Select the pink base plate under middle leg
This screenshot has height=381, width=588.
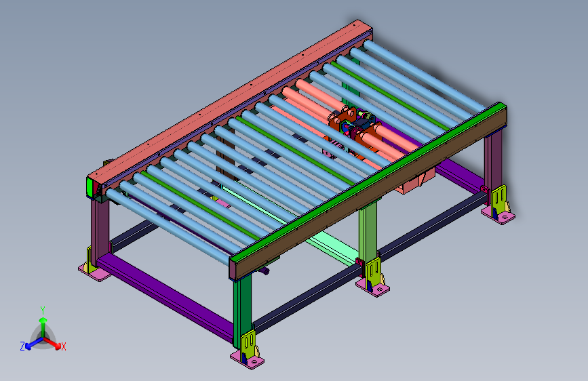point(373,287)
